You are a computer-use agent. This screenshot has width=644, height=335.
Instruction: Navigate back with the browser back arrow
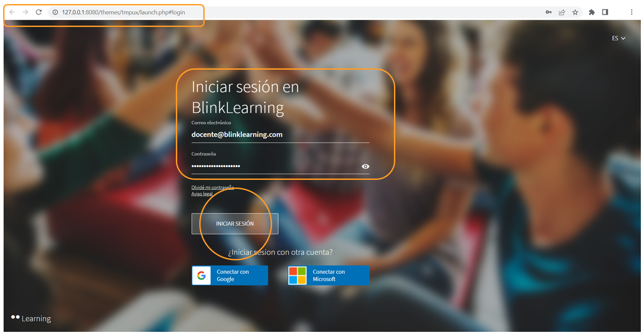(x=11, y=12)
